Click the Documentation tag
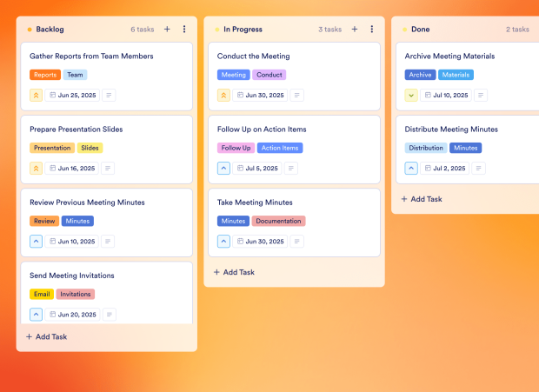539x392 pixels. coord(278,222)
